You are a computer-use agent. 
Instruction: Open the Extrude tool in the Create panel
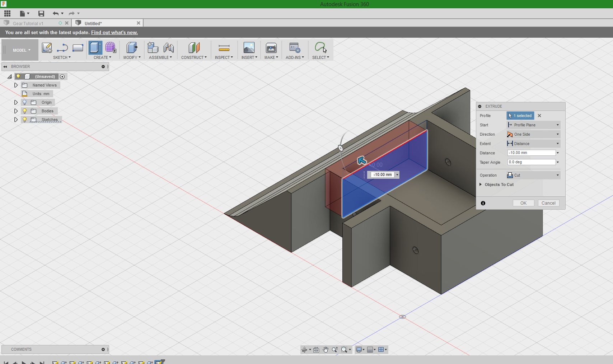95,47
